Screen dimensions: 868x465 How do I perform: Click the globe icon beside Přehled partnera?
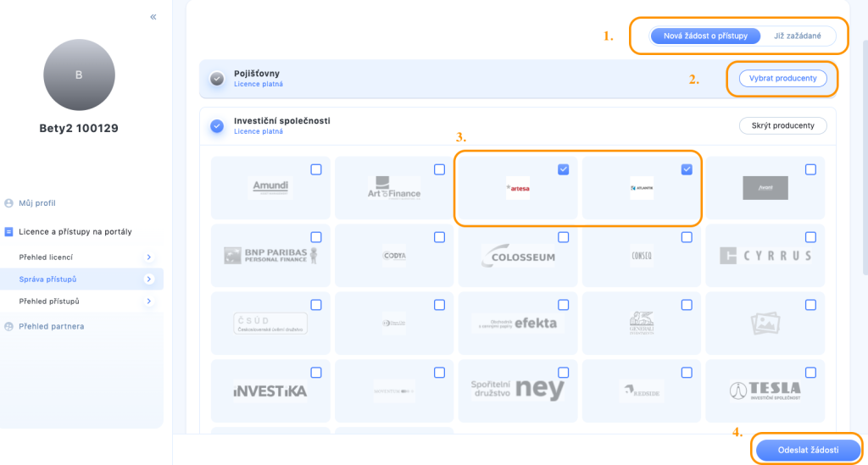pos(8,326)
